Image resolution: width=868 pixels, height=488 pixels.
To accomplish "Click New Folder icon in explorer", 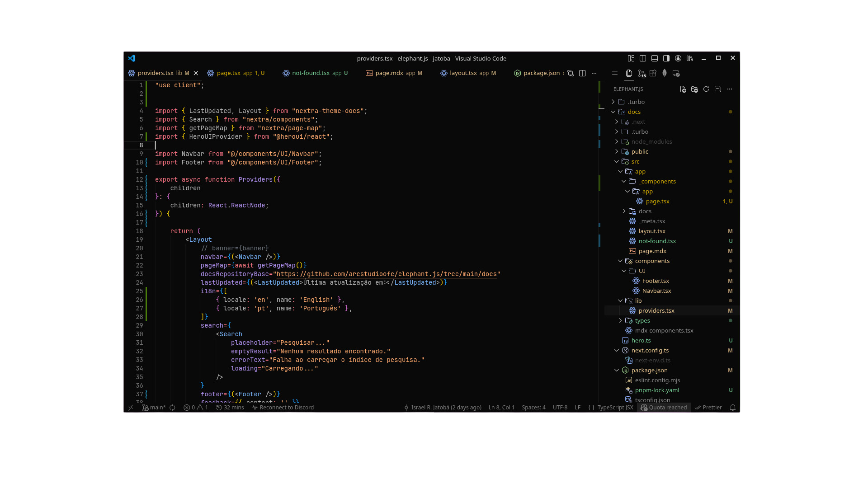I will (x=694, y=89).
